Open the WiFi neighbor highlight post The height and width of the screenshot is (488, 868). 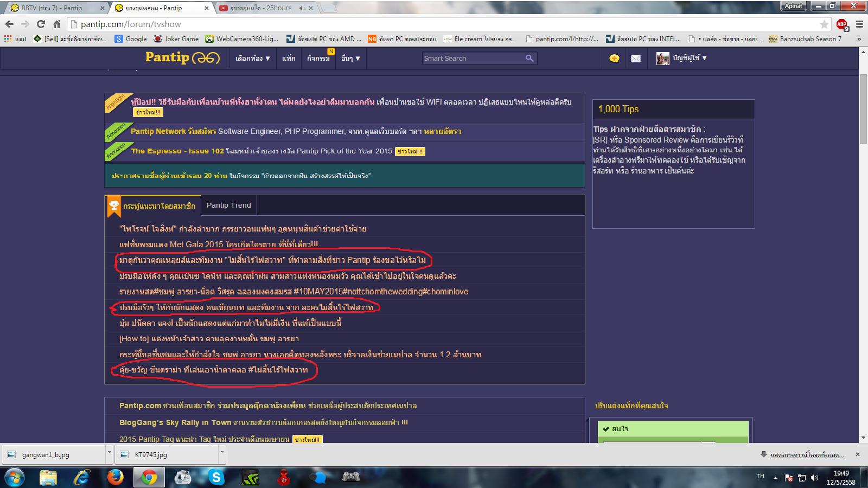coord(351,102)
